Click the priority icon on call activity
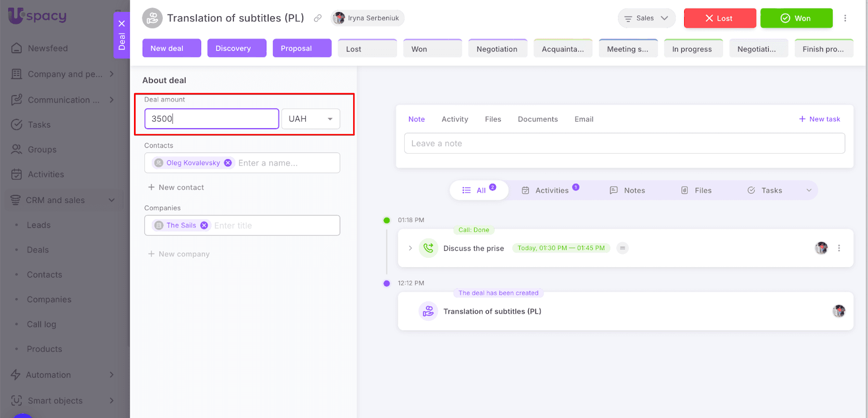This screenshot has width=868, height=418. click(x=623, y=248)
